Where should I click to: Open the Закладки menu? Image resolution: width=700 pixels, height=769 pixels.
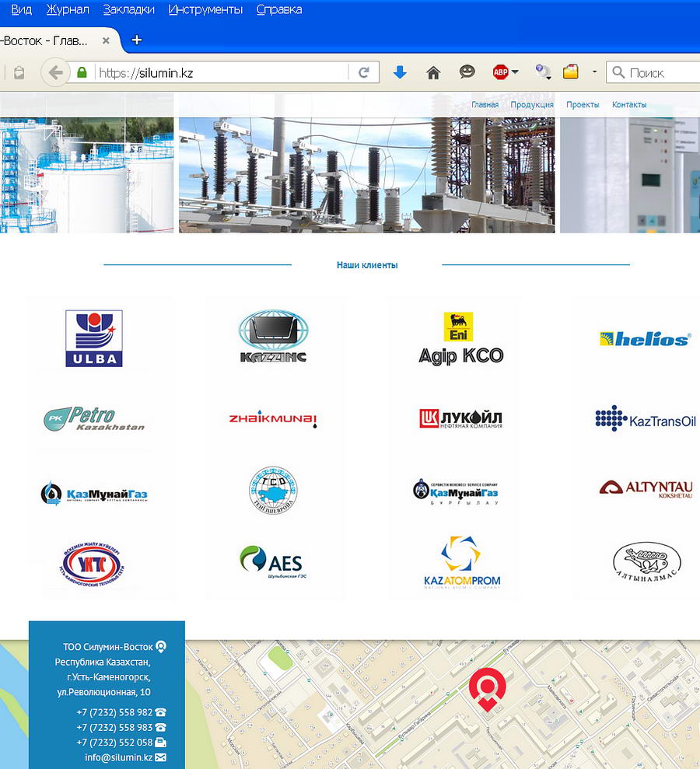point(129,9)
